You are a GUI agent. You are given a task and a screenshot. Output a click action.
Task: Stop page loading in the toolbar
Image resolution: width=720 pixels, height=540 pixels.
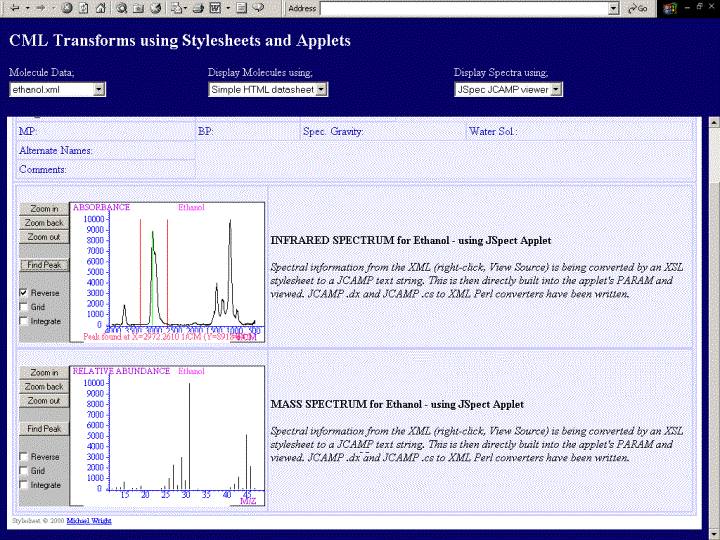pos(67,8)
